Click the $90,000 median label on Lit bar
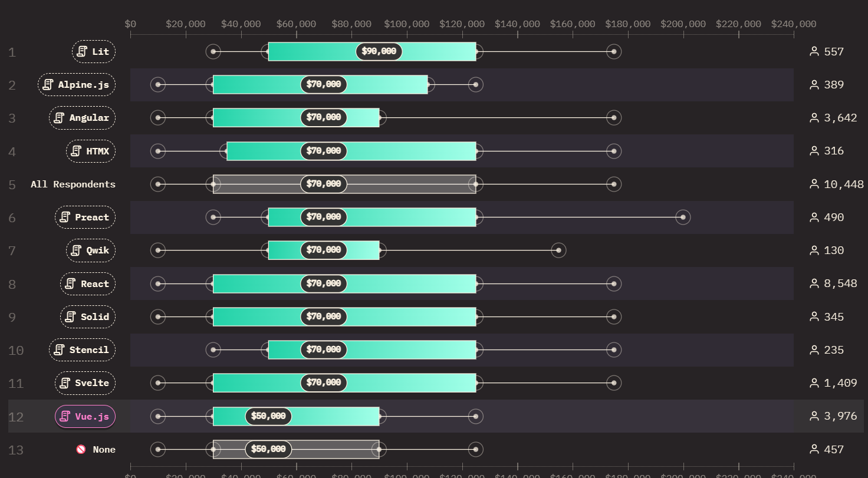This screenshot has height=478, width=868. click(x=379, y=51)
